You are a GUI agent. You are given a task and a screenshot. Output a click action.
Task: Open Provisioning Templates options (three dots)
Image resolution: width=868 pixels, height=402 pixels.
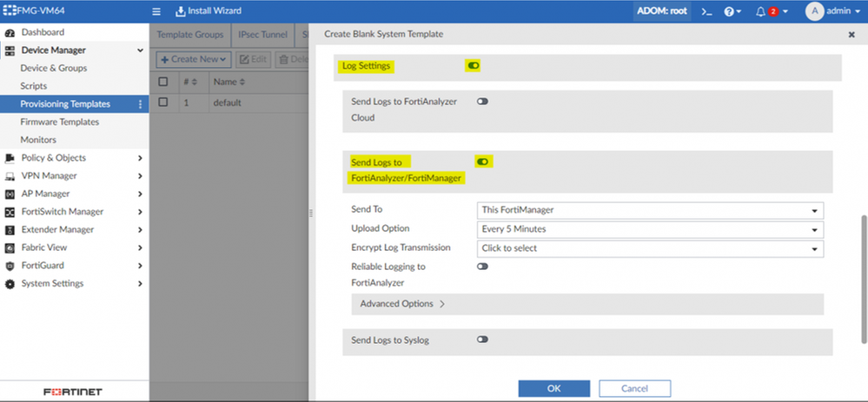pyautogui.click(x=140, y=104)
